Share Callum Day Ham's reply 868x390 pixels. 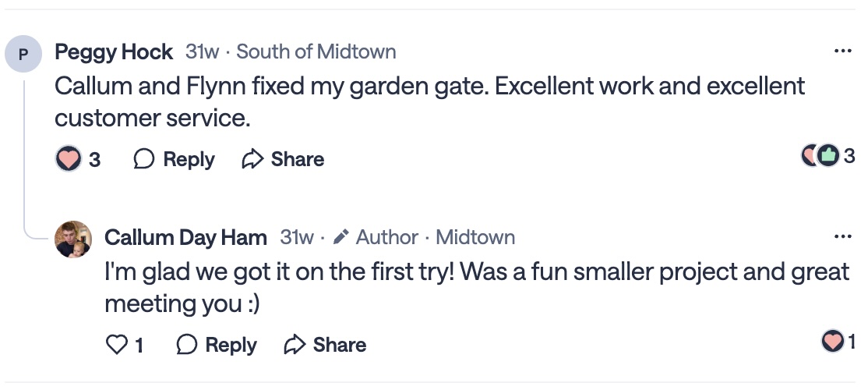point(325,345)
